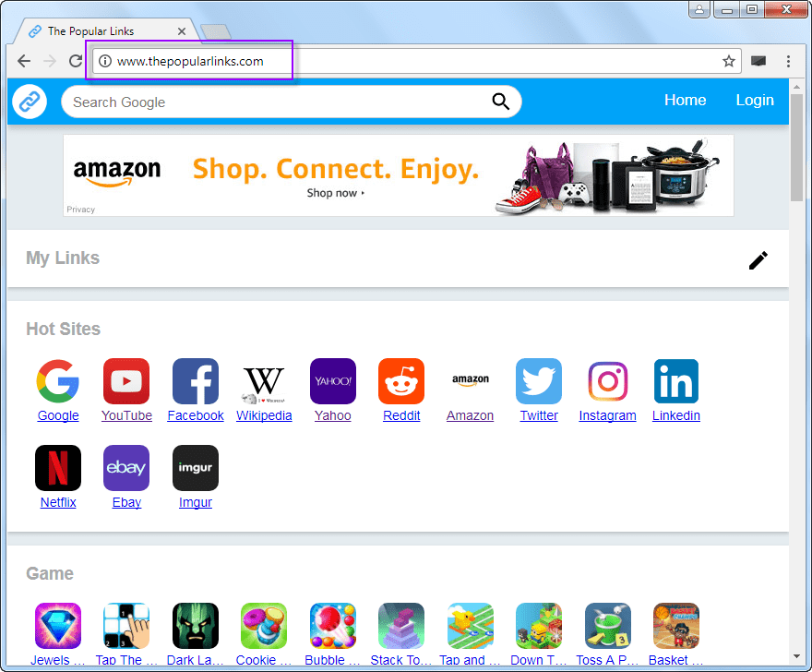Click the Instagram camera icon
The width and height of the screenshot is (812, 672).
(607, 381)
